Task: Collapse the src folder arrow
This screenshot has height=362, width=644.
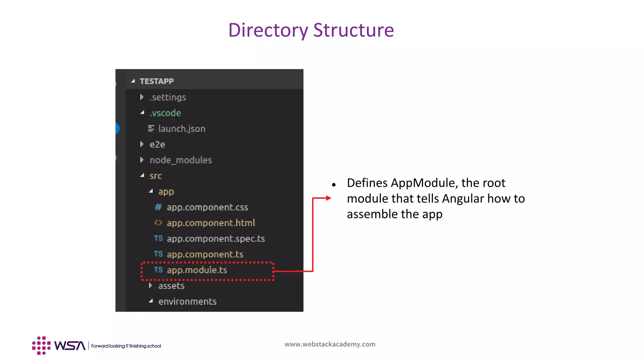Action: [x=142, y=175]
